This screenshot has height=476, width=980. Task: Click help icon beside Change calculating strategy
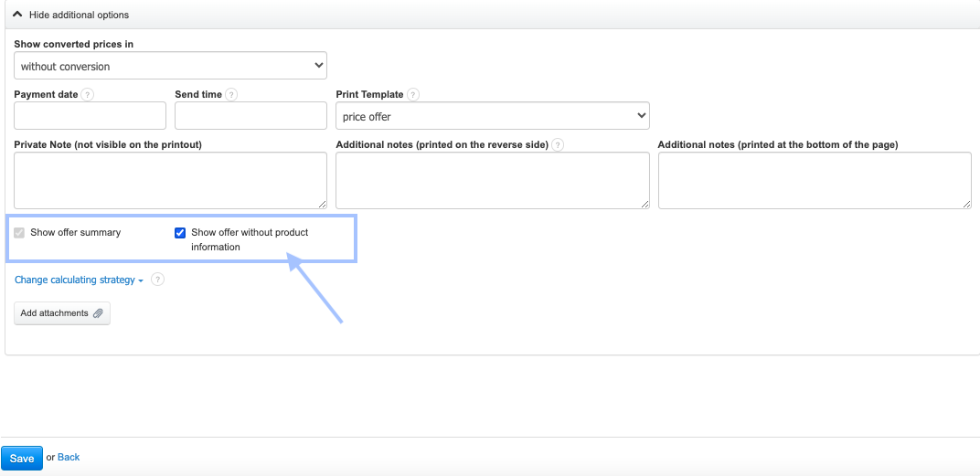157,280
